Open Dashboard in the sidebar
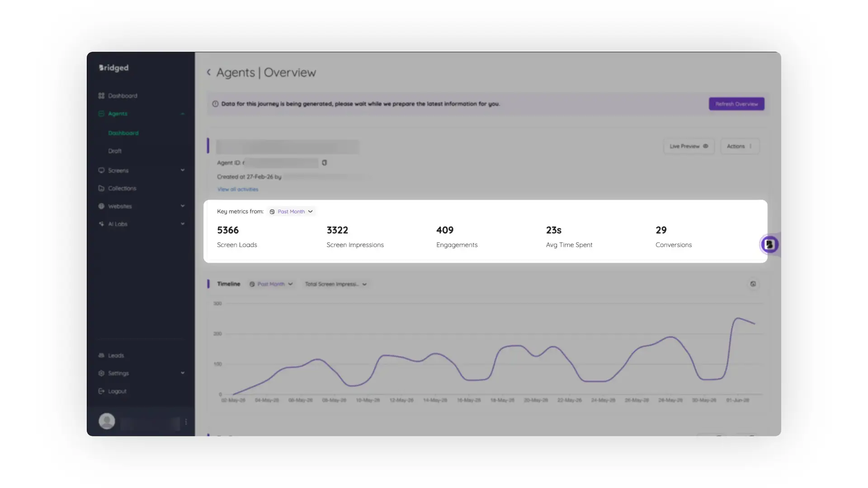Viewport: 868px width, 488px height. click(123, 96)
